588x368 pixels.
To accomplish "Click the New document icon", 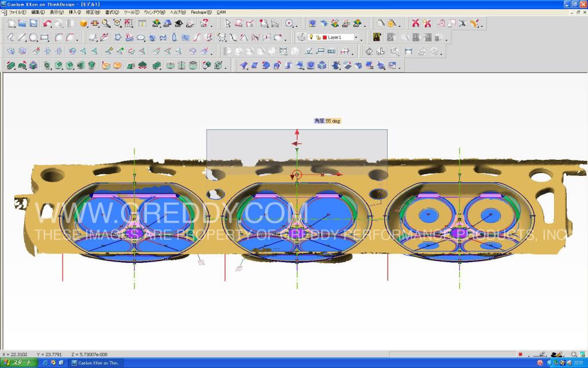I will pyautogui.click(x=11, y=23).
